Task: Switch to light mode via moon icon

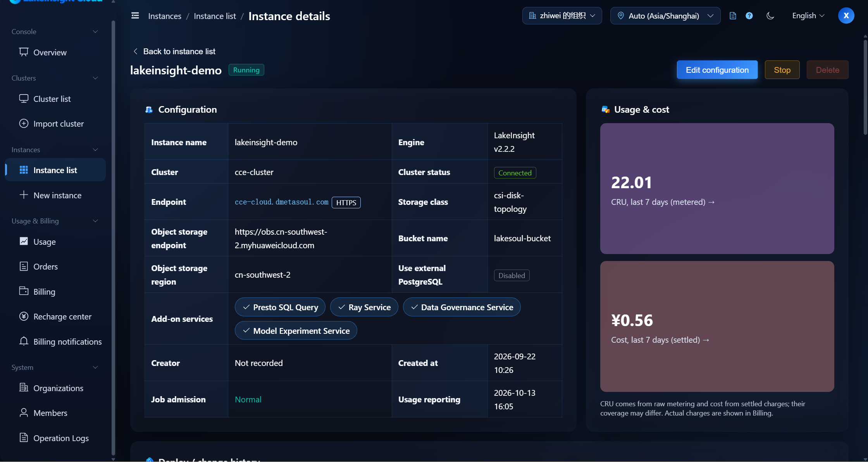Action: point(770,16)
